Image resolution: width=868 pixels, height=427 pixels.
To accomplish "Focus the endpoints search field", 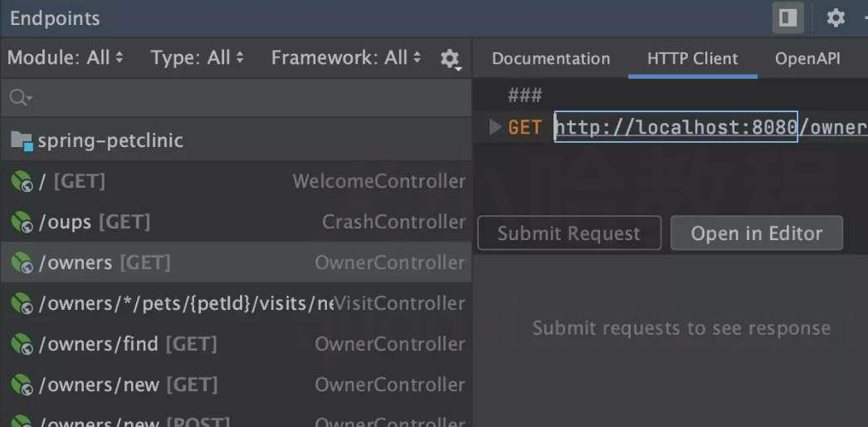I will tap(237, 98).
